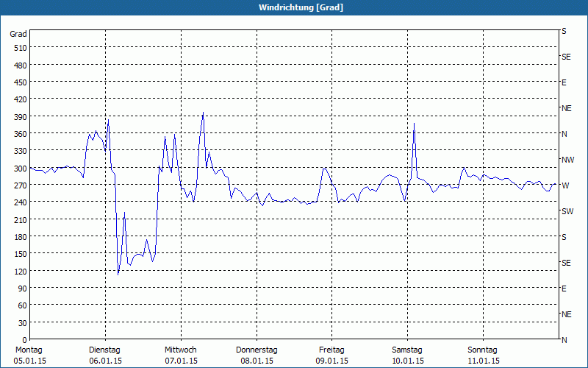Viewport: 588px width, 368px height.
Task: Select the 30 degree axis value
Action: 23,323
